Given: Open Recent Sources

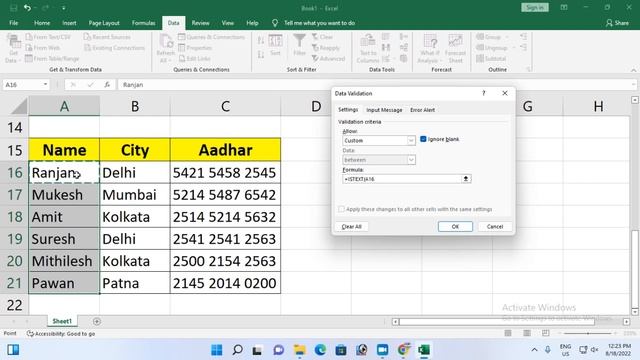Looking at the screenshot, I should (x=107, y=37).
